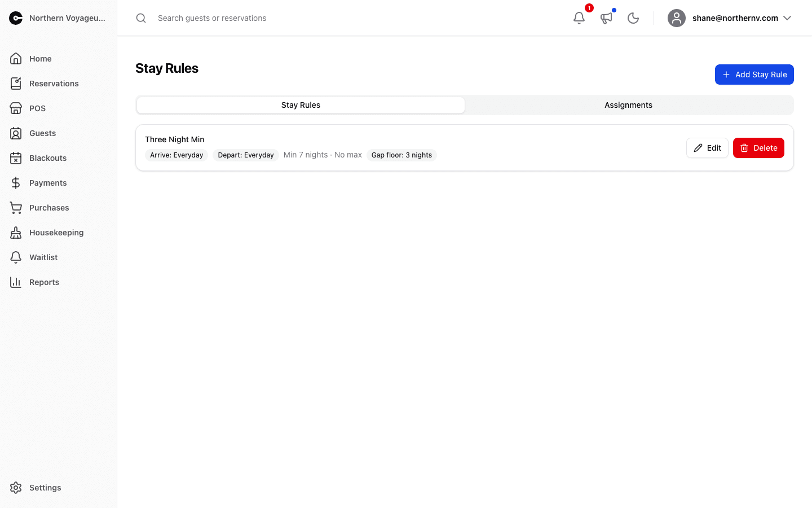
Task: Open Reports from sidebar
Action: [59, 282]
